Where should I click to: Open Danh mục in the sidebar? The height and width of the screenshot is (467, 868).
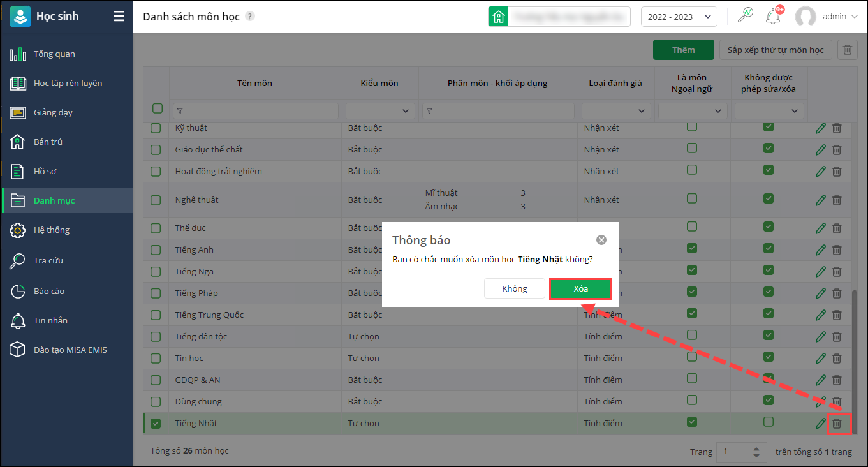[x=54, y=200]
